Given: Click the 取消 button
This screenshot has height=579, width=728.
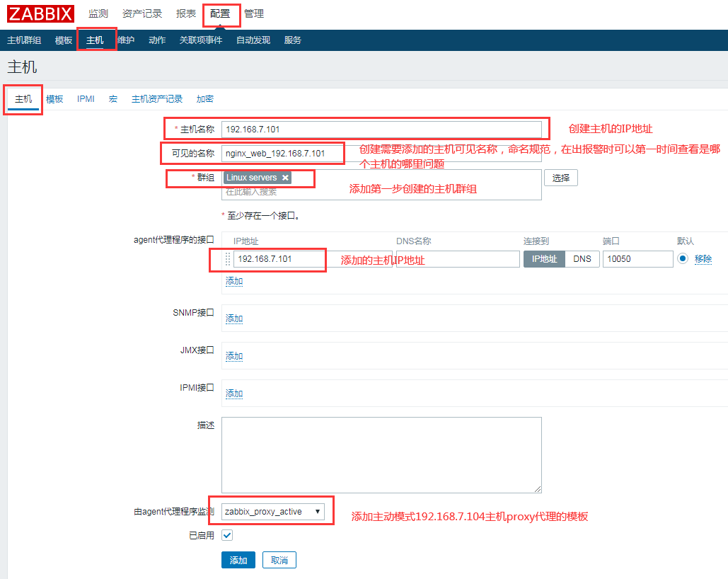Looking at the screenshot, I should (x=279, y=561).
